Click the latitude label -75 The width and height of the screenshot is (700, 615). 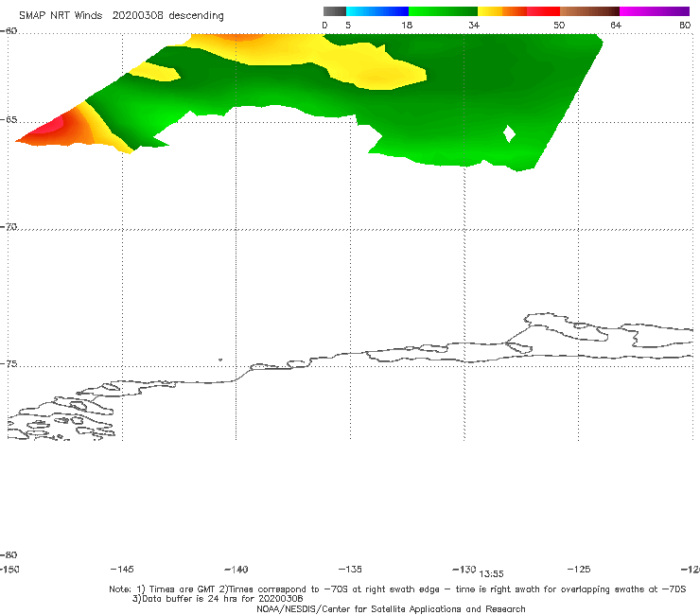9,363
